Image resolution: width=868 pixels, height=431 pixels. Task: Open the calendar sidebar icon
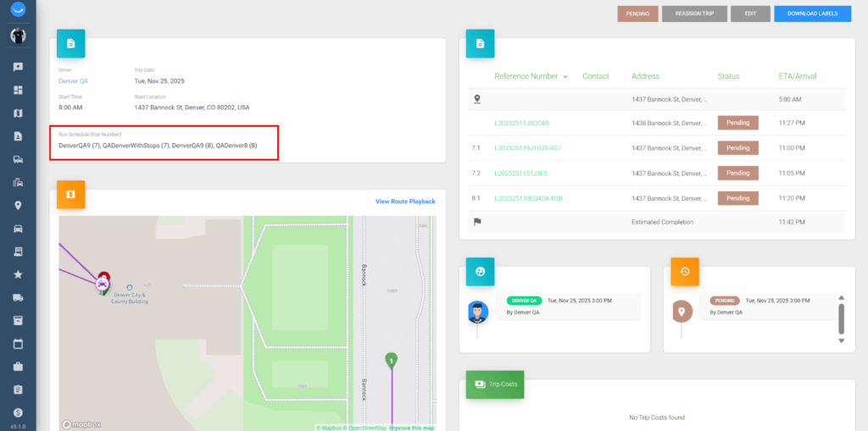(x=18, y=344)
